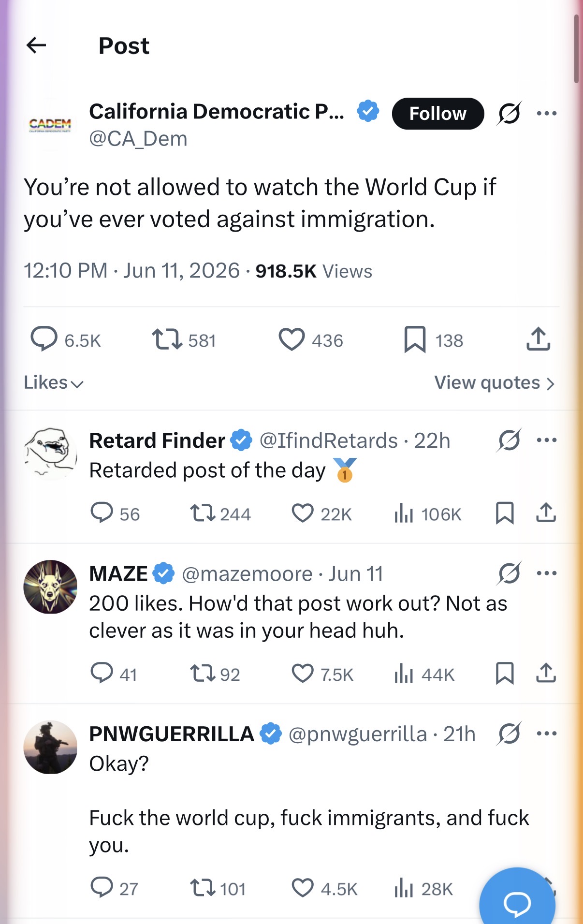This screenshot has width=583, height=924.
Task: Like the main post with 436 likes
Action: (x=311, y=340)
